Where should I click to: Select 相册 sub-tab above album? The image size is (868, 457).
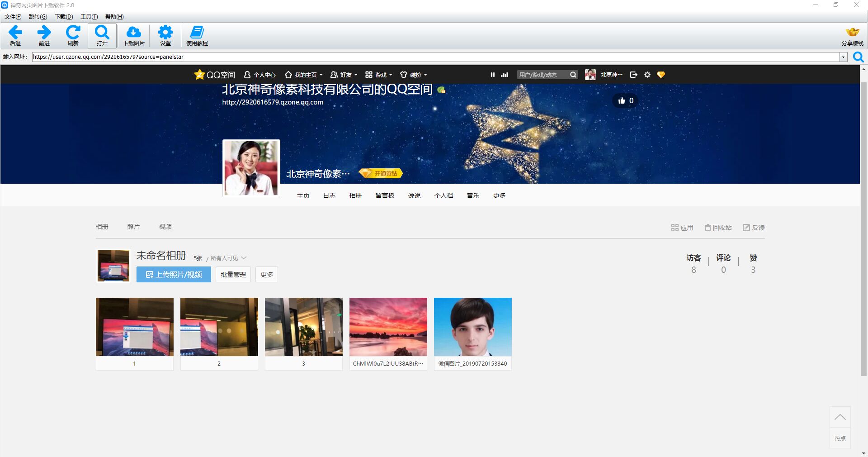tap(102, 227)
